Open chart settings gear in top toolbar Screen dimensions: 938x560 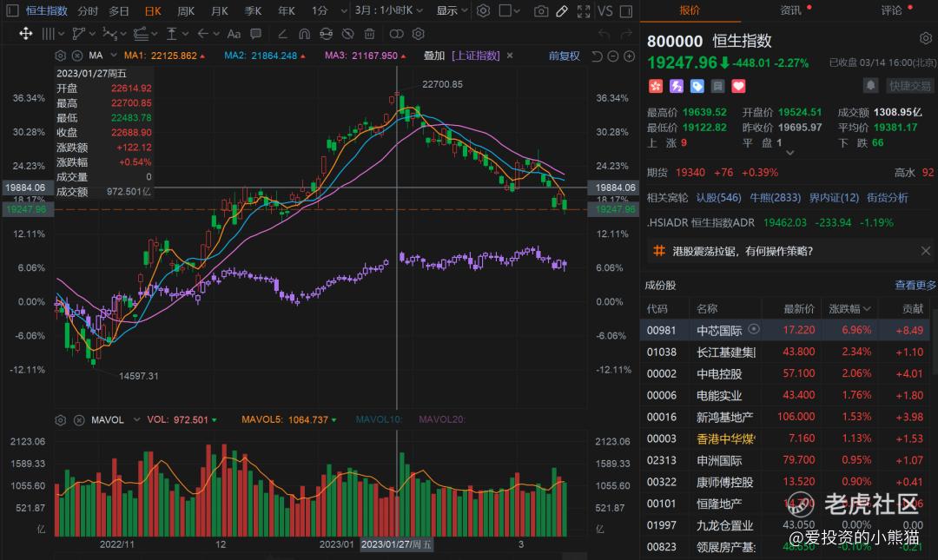484,10
